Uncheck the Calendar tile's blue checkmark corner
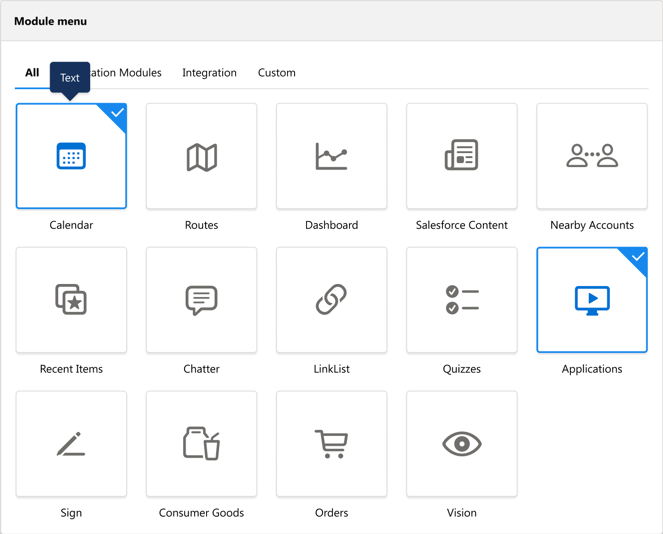 pyautogui.click(x=116, y=113)
